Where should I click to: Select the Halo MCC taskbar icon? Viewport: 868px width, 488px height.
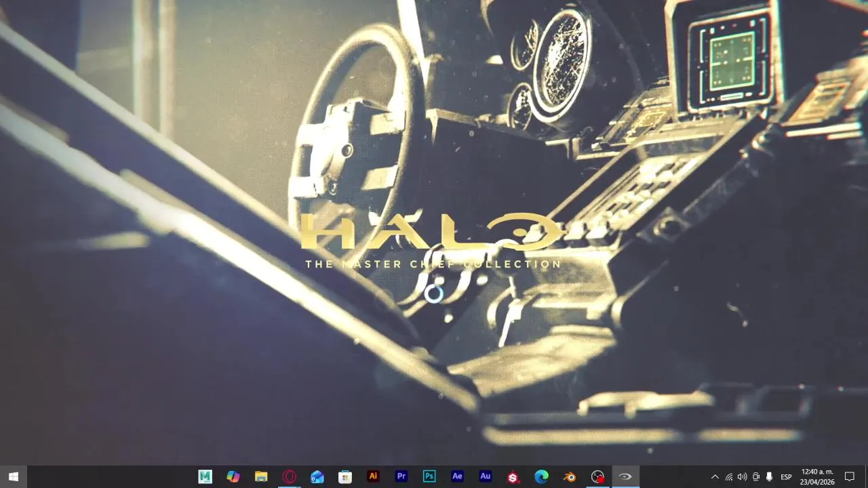pyautogui.click(x=625, y=476)
